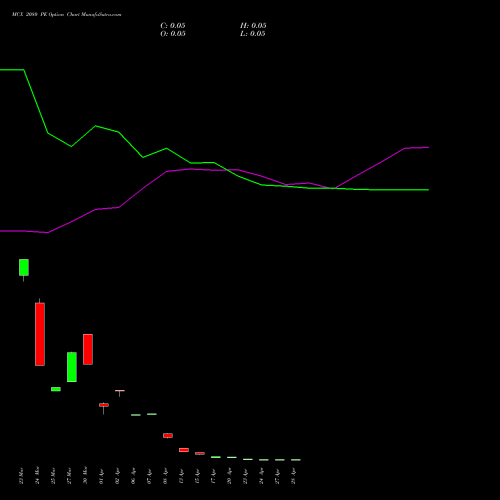Click the '30 Mar' date axis label
Image resolution: width=500 pixels, height=500 pixels.
click(x=85, y=475)
